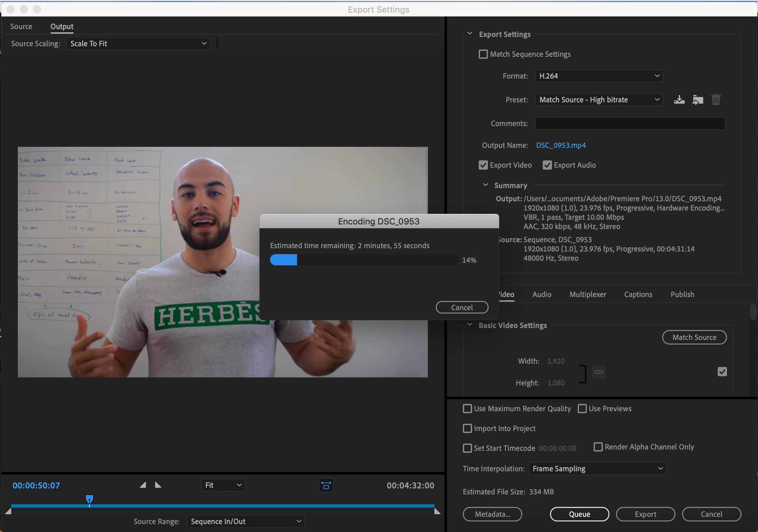
Task: Cancel the encoding progress dialog
Action: pos(462,307)
